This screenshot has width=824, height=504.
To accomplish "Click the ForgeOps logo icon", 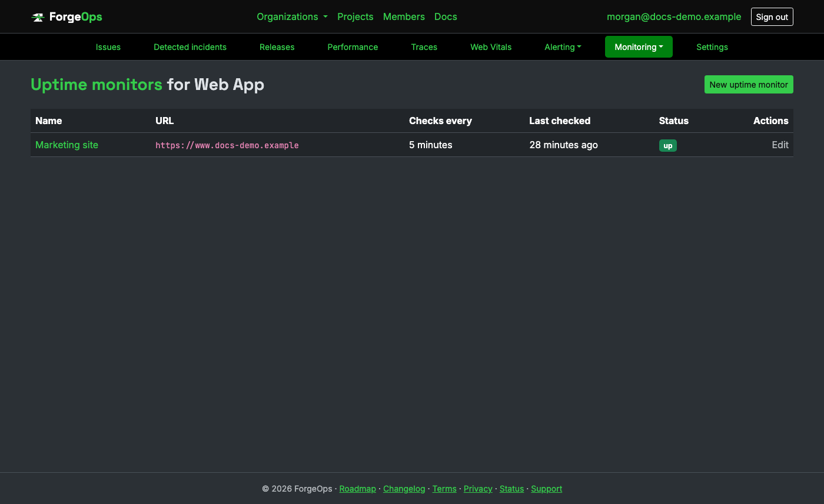I will [38, 17].
